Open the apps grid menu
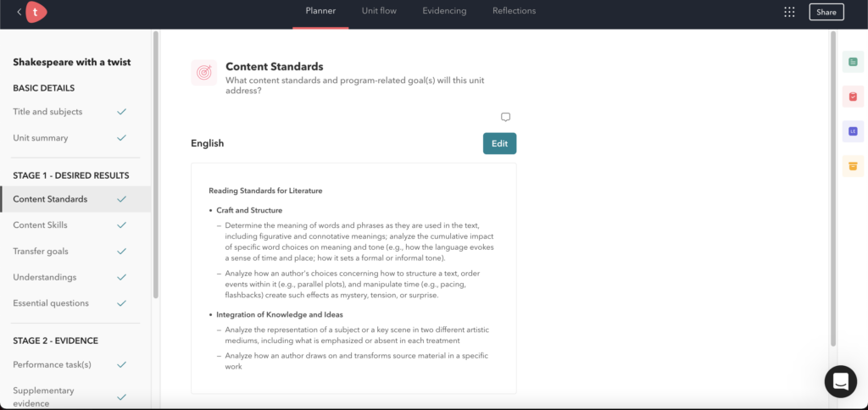Viewport: 868px width, 410px height. (789, 12)
